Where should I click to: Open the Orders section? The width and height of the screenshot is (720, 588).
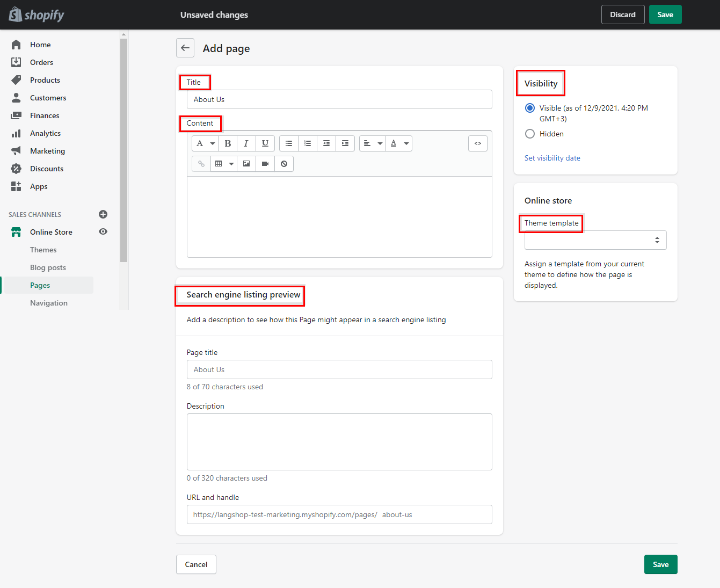coord(41,62)
